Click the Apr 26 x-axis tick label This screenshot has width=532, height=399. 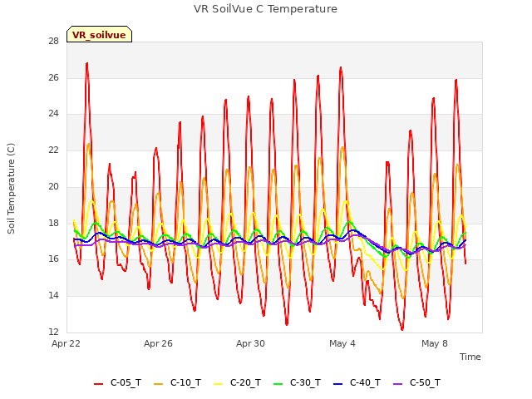tap(158, 343)
